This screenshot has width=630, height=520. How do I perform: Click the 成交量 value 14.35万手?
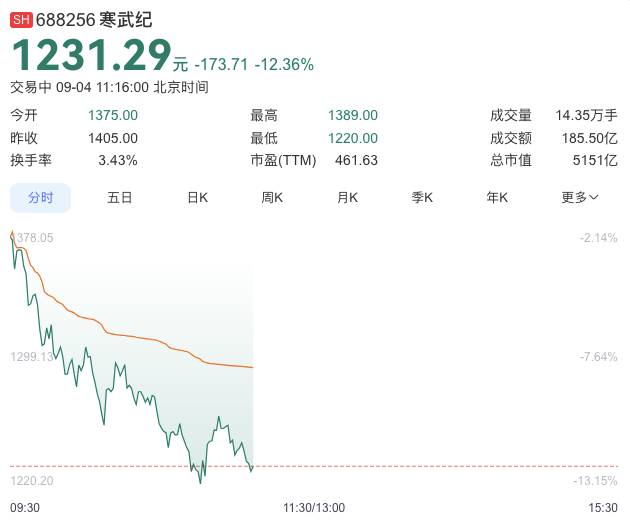pyautogui.click(x=586, y=116)
